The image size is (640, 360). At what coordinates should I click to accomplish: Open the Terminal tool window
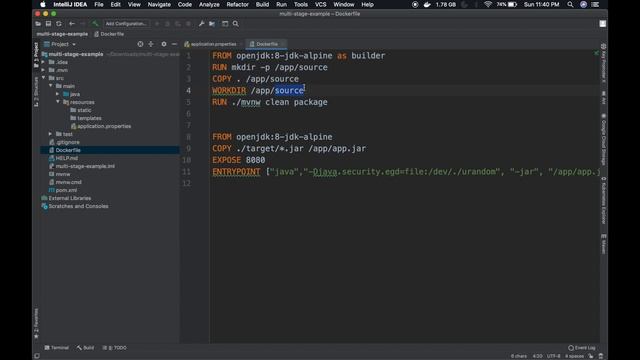point(57,348)
